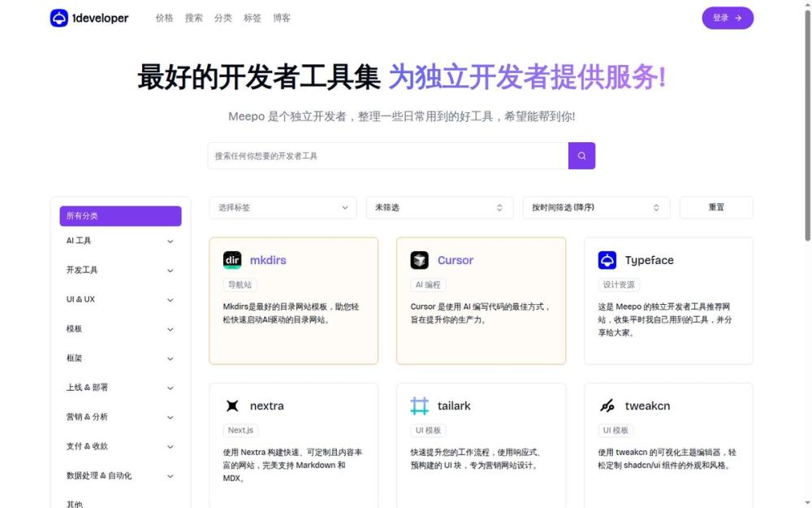The height and width of the screenshot is (508, 812).
Task: Click the nextra card description text
Action: 292,466
